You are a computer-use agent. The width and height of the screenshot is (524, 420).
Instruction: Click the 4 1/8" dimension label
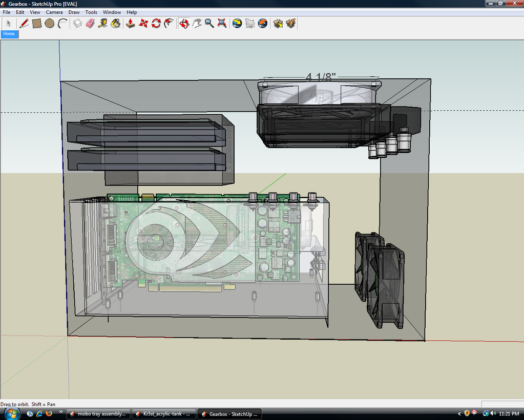[321, 77]
